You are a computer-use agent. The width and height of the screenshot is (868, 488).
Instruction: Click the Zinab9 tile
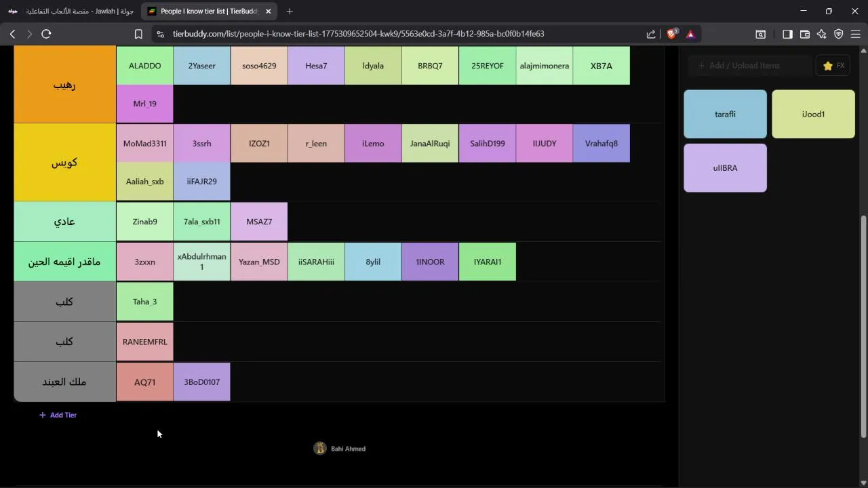click(x=144, y=222)
